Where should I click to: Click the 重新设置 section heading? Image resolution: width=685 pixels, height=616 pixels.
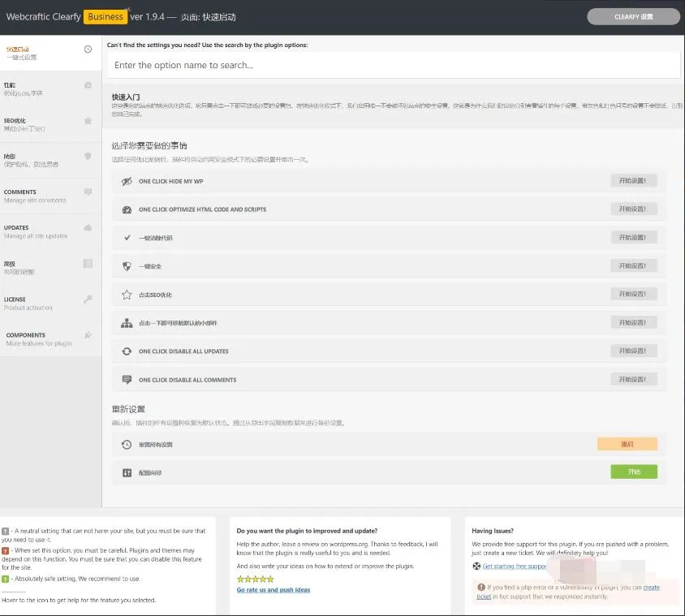click(128, 409)
